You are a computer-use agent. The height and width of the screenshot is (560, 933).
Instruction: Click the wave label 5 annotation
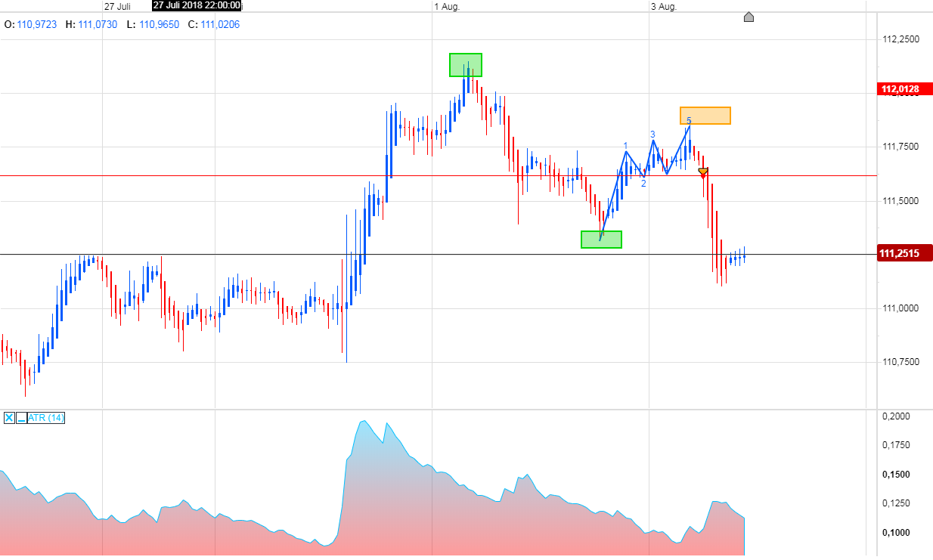(689, 120)
